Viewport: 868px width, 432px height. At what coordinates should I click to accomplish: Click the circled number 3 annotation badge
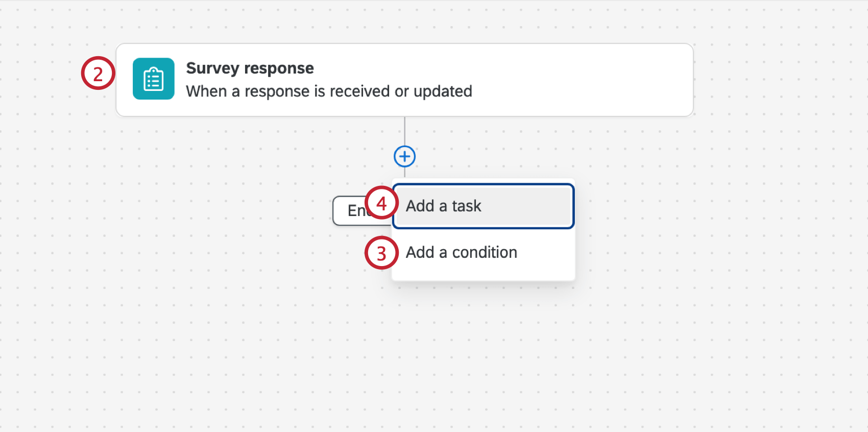click(381, 253)
